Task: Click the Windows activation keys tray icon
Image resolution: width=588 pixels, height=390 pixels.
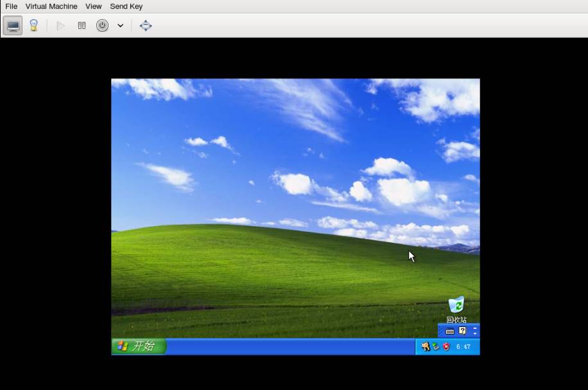Action: [425, 347]
